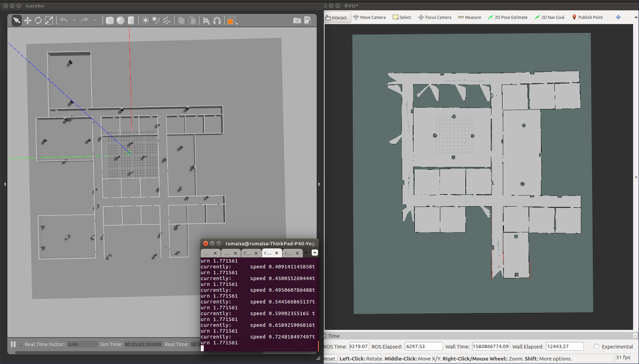Open the redo history dropdown arrow

[x=95, y=20]
